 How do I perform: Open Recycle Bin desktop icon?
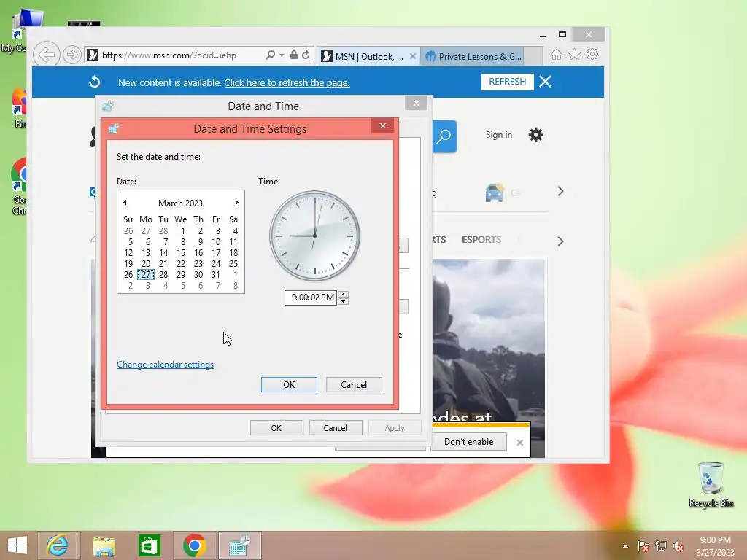tap(711, 484)
